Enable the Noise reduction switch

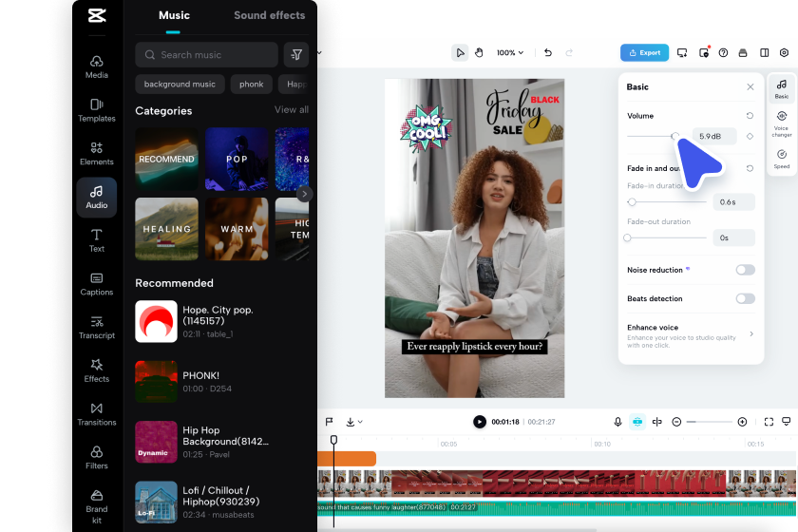745,270
